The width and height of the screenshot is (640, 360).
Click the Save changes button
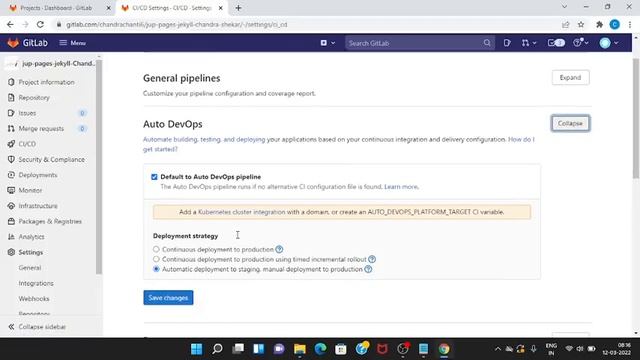click(168, 298)
